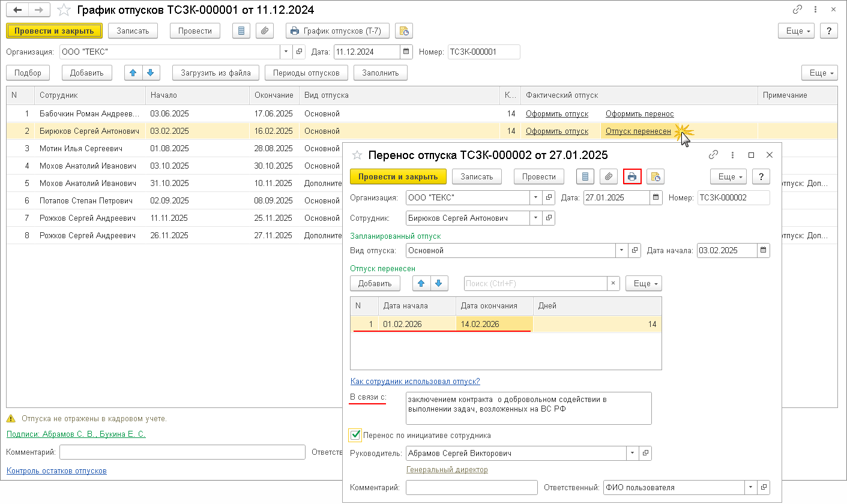Open calendar picker for main document date
The image size is (847, 504).
coord(406,52)
